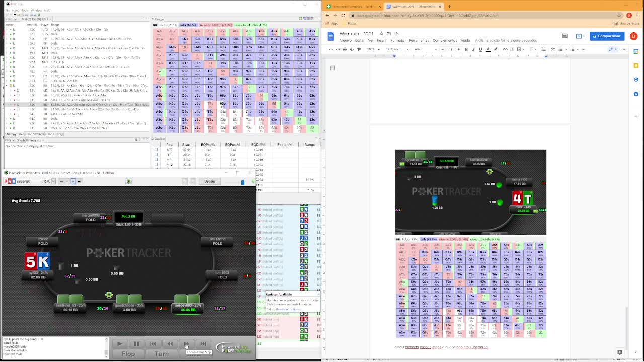The height and width of the screenshot is (362, 644).
Task: Open the Tools menu in HRC
Action: coord(25,10)
